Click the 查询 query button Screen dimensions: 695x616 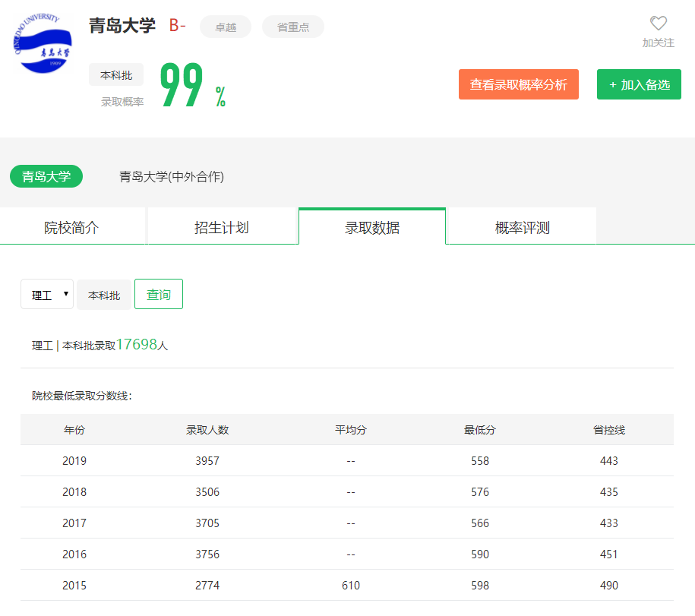(159, 294)
